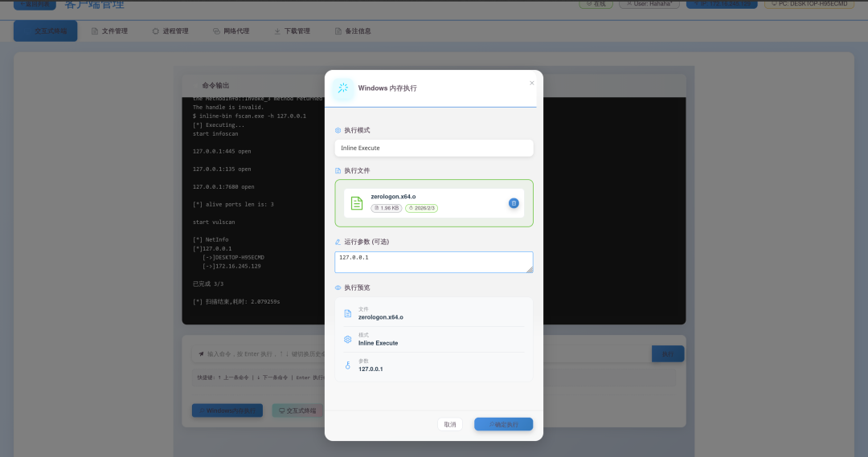Click the file icon next to 执行文件 label
868x457 pixels.
coord(338,171)
